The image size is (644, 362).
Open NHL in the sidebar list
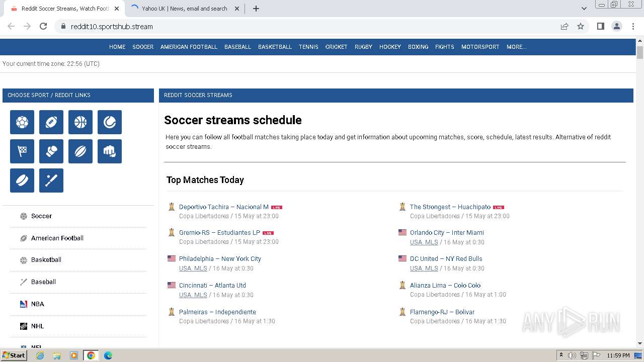tap(38, 326)
